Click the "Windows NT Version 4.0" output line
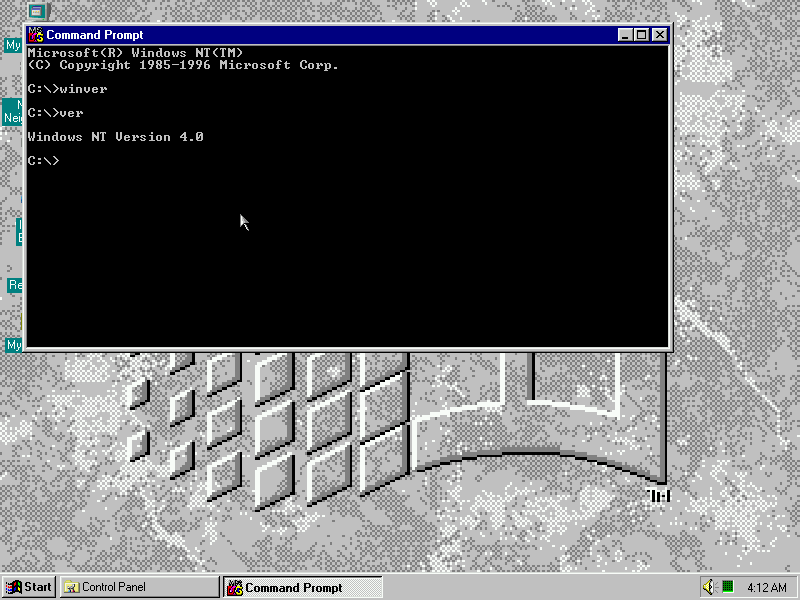800x600 pixels. [115, 137]
